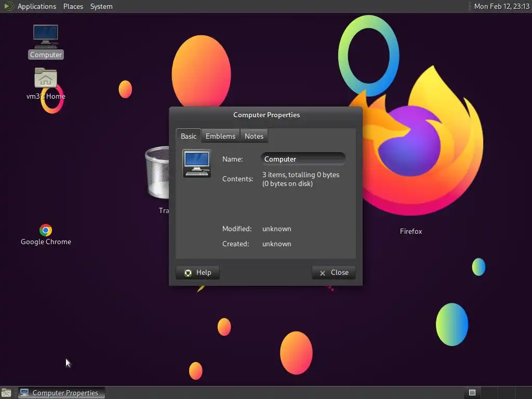Screen dimensions: 532x399
Task: Open the Applications menu
Action: point(37,6)
